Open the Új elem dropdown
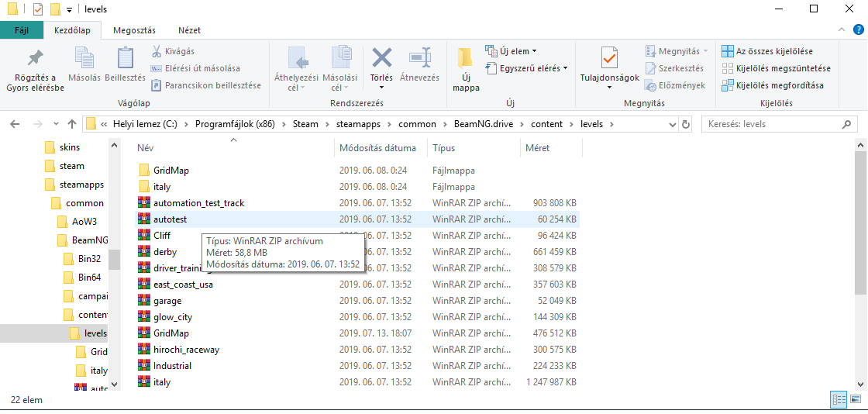 click(x=511, y=51)
